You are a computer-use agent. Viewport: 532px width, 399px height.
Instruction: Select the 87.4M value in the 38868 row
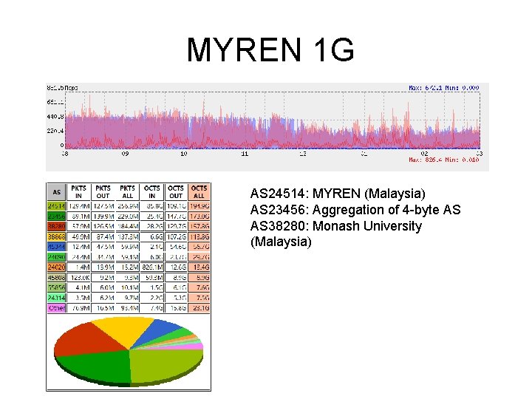pos(103,236)
